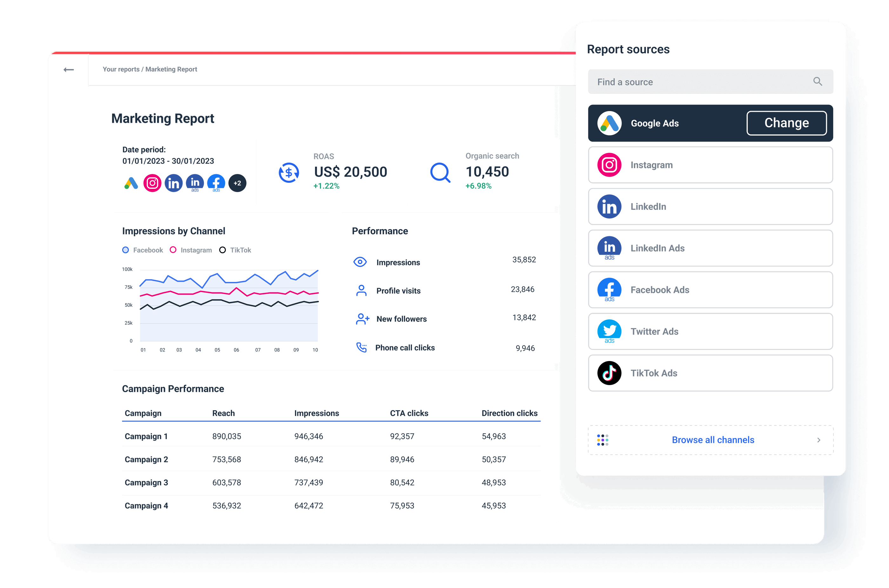The width and height of the screenshot is (889, 588).
Task: Click Browse all channels link
Action: [712, 440]
